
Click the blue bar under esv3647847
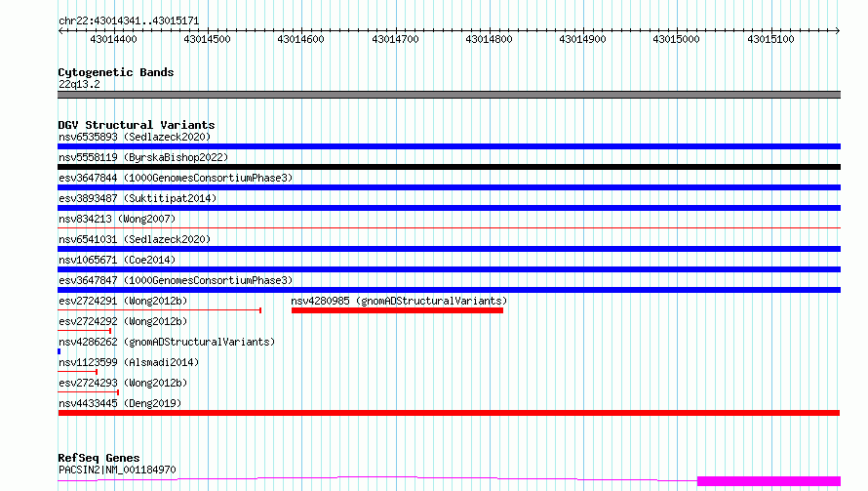(449, 290)
